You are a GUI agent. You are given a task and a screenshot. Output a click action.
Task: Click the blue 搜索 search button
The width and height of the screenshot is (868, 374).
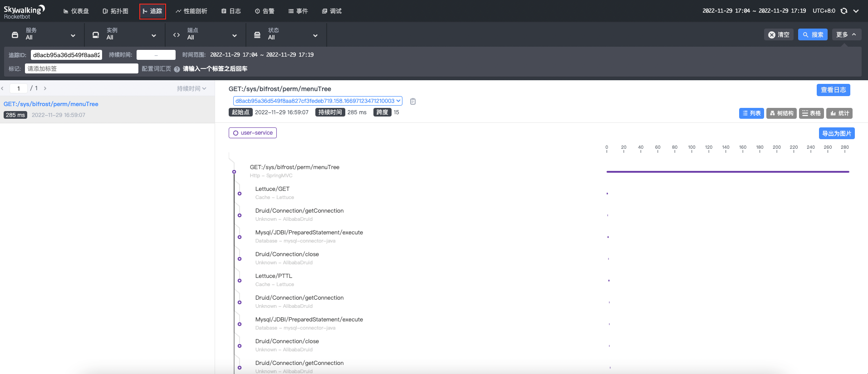tap(813, 34)
